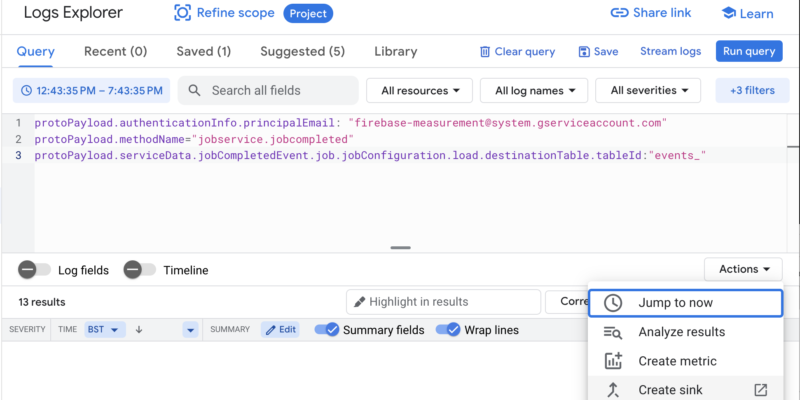The width and height of the screenshot is (800, 400).
Task: Click the Share link chain icon
Action: coord(619,13)
